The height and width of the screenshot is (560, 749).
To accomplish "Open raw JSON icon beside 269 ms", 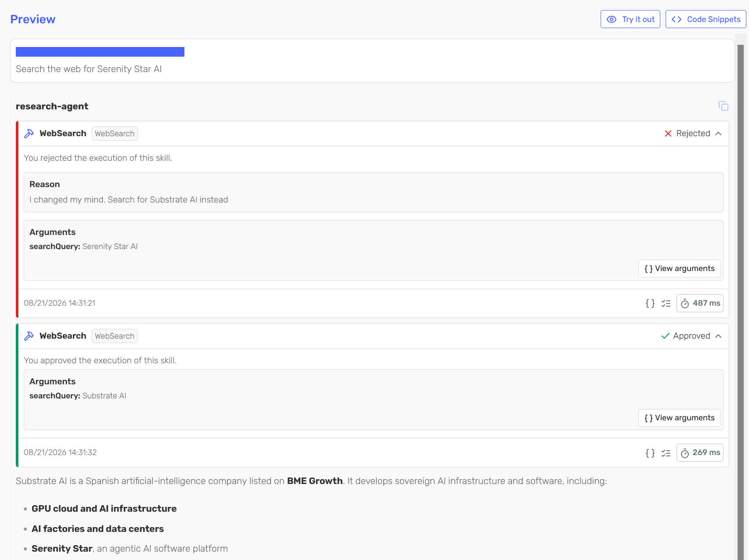I will [650, 452].
